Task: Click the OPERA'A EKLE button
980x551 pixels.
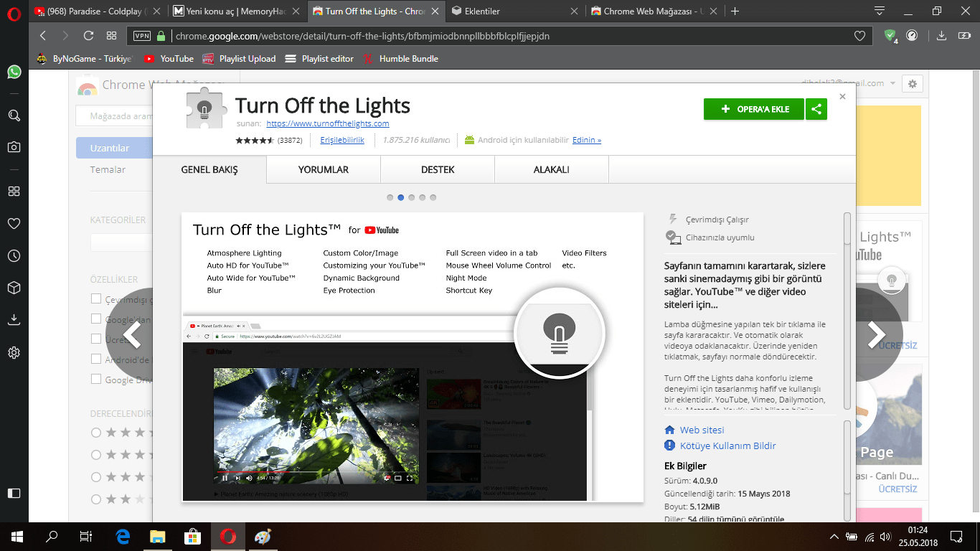Action: (x=754, y=109)
